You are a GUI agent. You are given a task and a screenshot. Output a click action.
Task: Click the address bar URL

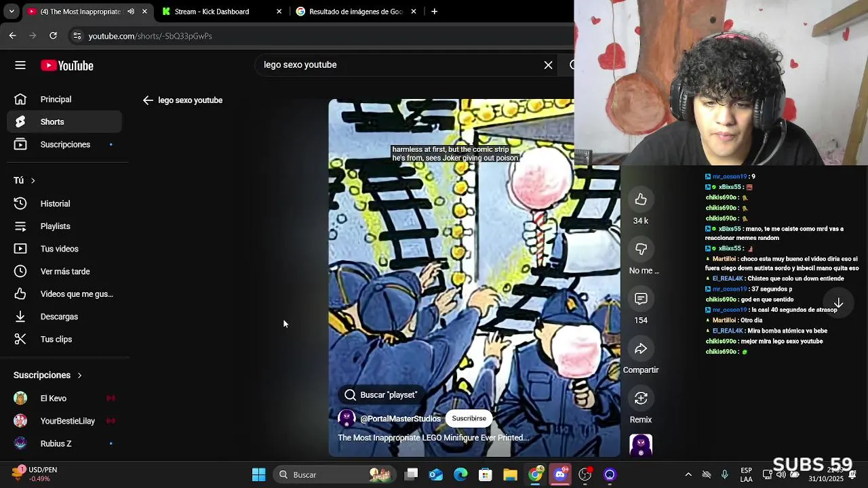pyautogui.click(x=150, y=36)
